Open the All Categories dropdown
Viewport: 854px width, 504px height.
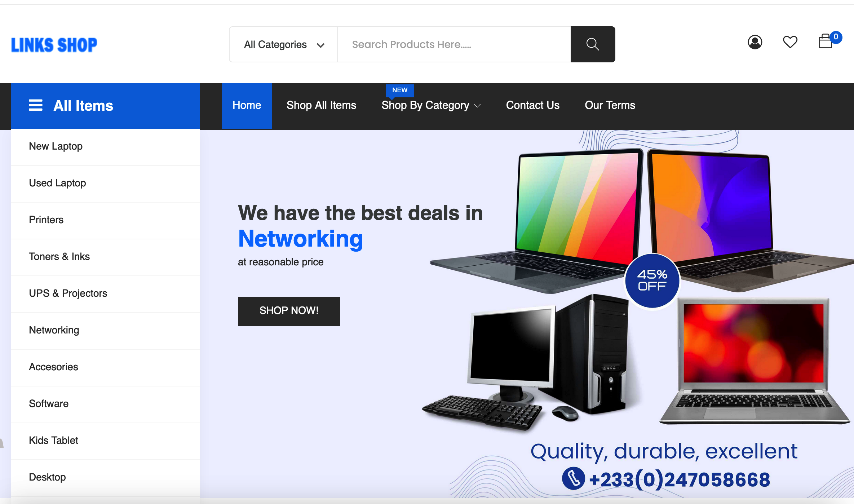pyautogui.click(x=284, y=44)
